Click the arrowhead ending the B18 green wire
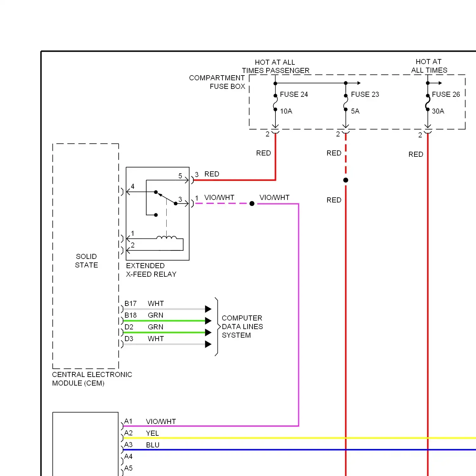The width and height of the screenshot is (476, 476). tap(208, 321)
